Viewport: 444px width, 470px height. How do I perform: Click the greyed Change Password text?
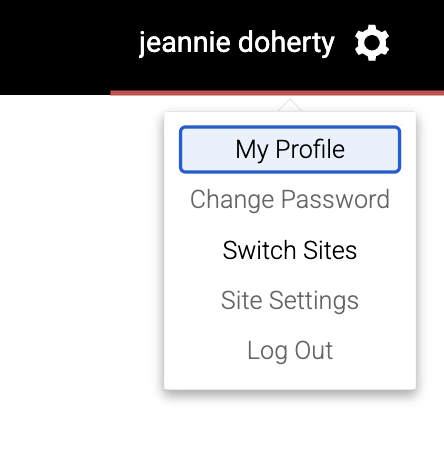pos(290,199)
